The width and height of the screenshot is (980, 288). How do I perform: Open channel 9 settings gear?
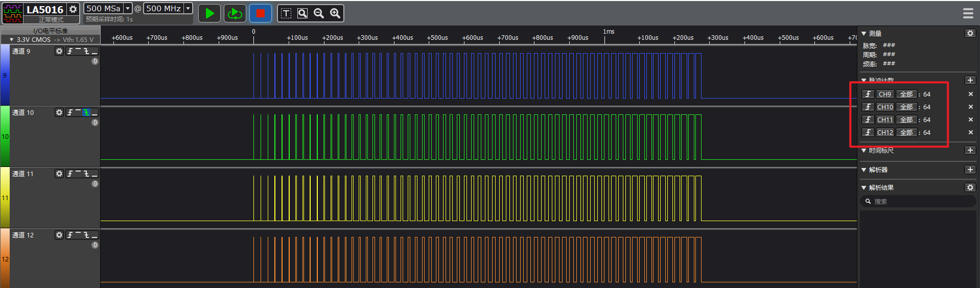coord(59,51)
